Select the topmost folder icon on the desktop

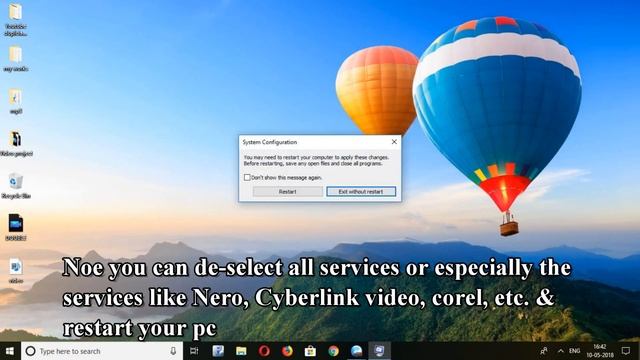click(16, 19)
